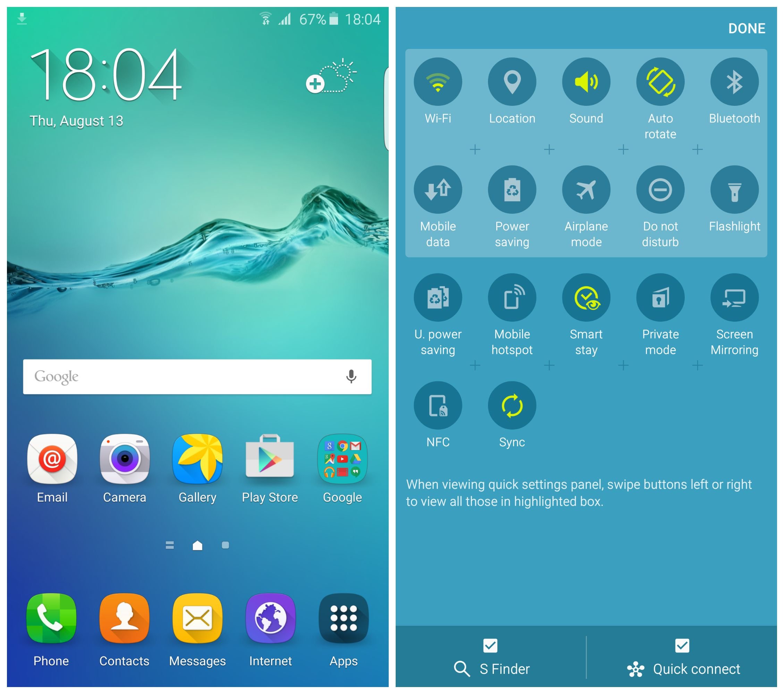Toggle NFC on or off

437,405
